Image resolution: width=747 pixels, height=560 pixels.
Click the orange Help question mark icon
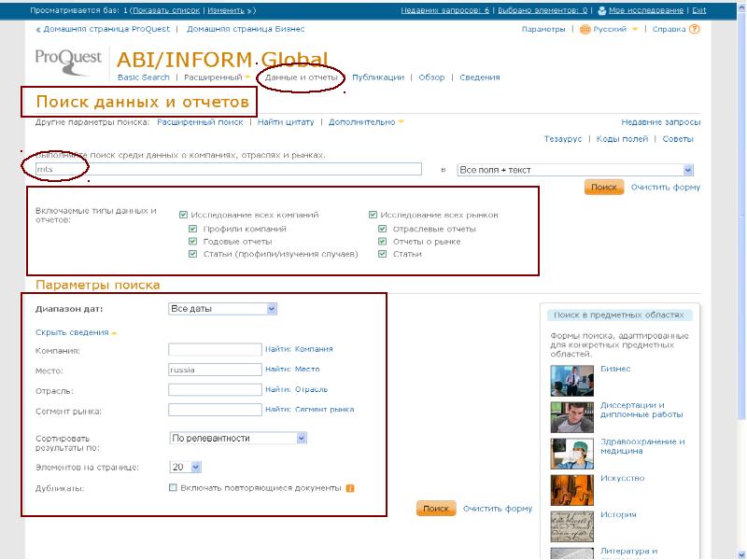pyautogui.click(x=696, y=29)
